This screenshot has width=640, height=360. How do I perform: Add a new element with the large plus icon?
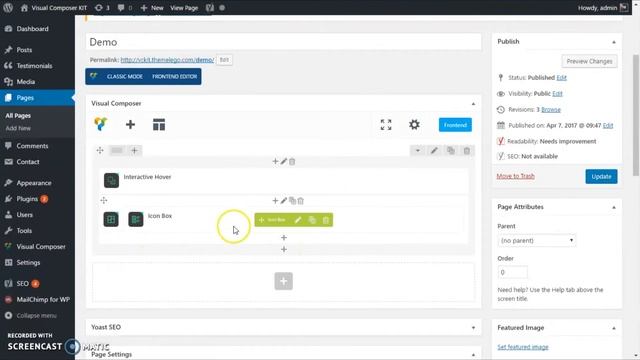pos(130,124)
